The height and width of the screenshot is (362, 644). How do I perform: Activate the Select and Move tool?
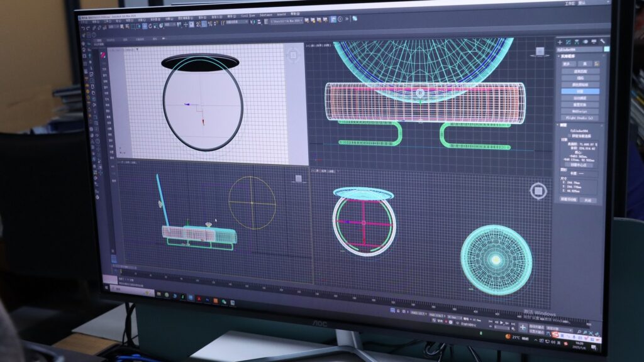point(145,25)
